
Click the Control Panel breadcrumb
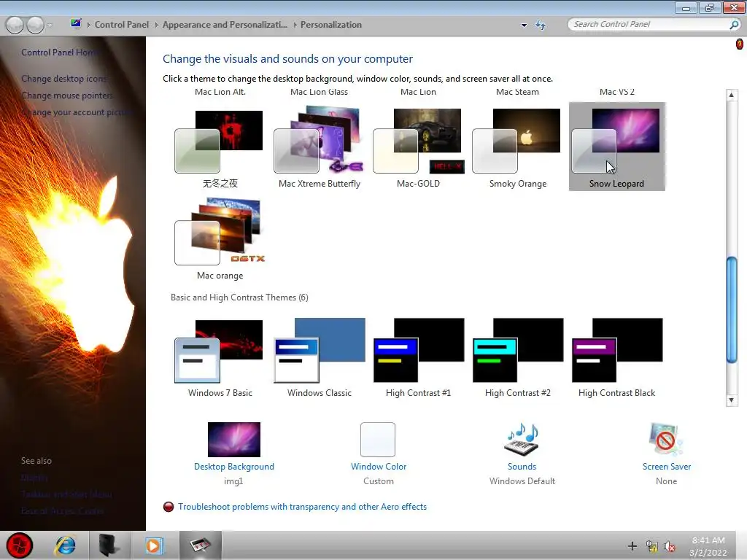pos(122,25)
